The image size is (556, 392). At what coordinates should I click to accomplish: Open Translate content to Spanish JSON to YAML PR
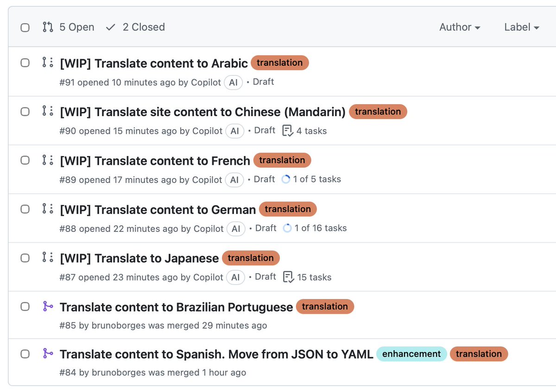(x=216, y=355)
